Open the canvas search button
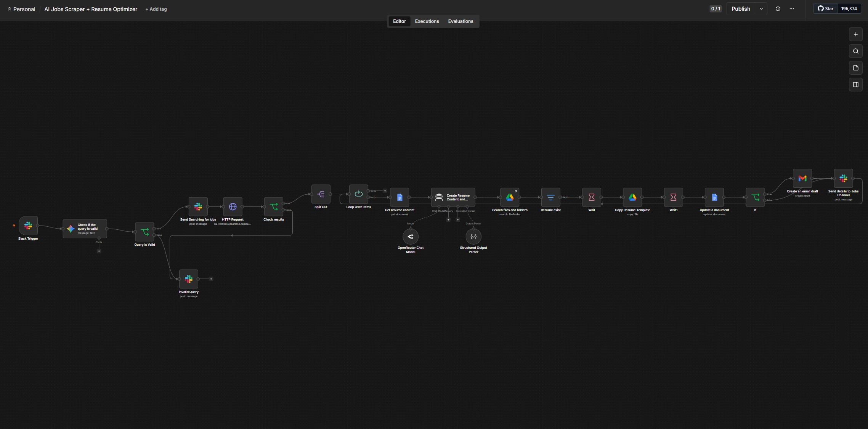The image size is (868, 429). click(x=856, y=51)
